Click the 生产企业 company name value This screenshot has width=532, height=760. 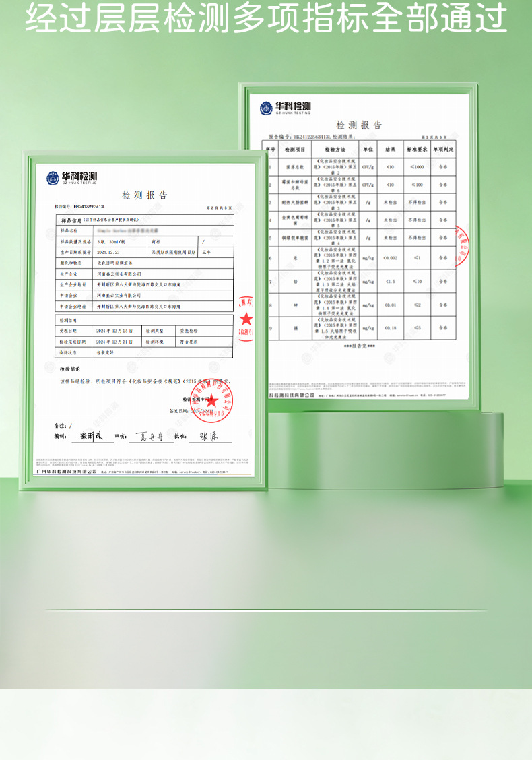tap(119, 274)
